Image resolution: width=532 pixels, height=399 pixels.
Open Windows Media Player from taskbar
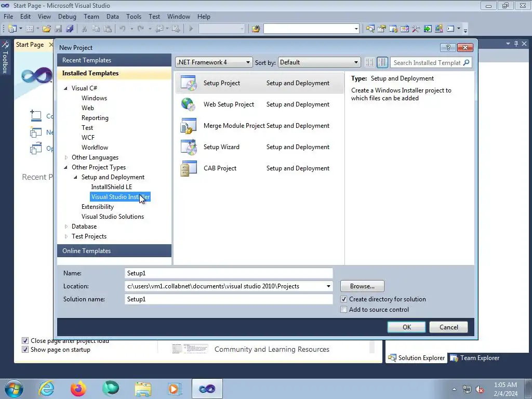pyautogui.click(x=175, y=389)
